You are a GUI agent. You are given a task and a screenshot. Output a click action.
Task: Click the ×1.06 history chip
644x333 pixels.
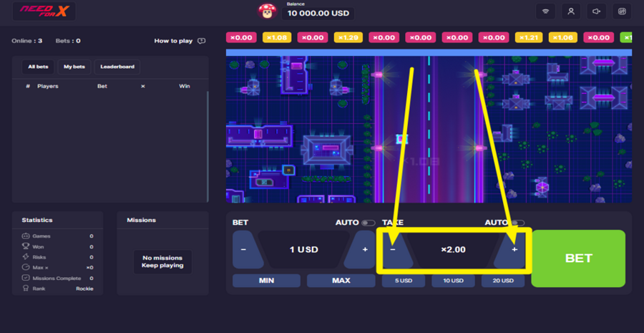(x=562, y=37)
